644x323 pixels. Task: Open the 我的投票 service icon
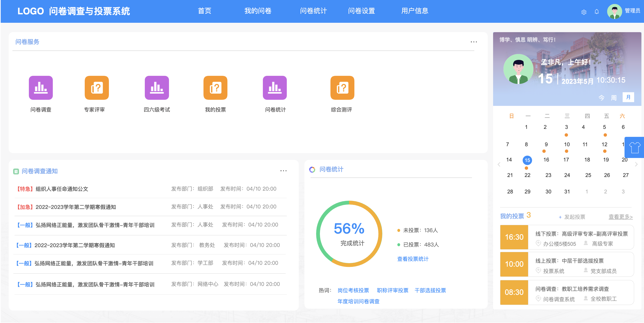[215, 88]
